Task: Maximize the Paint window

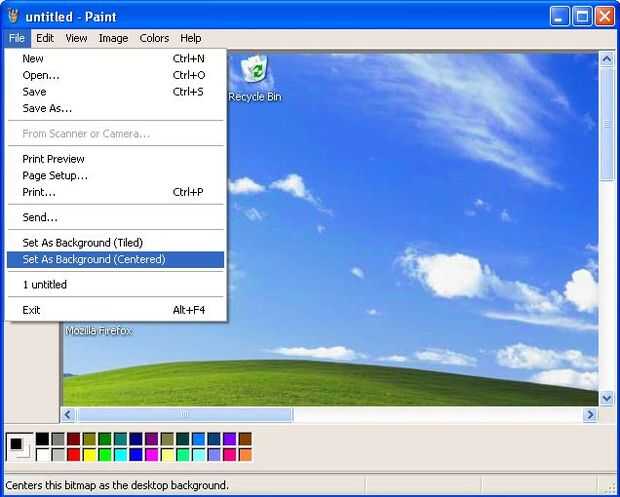Action: click(x=582, y=17)
